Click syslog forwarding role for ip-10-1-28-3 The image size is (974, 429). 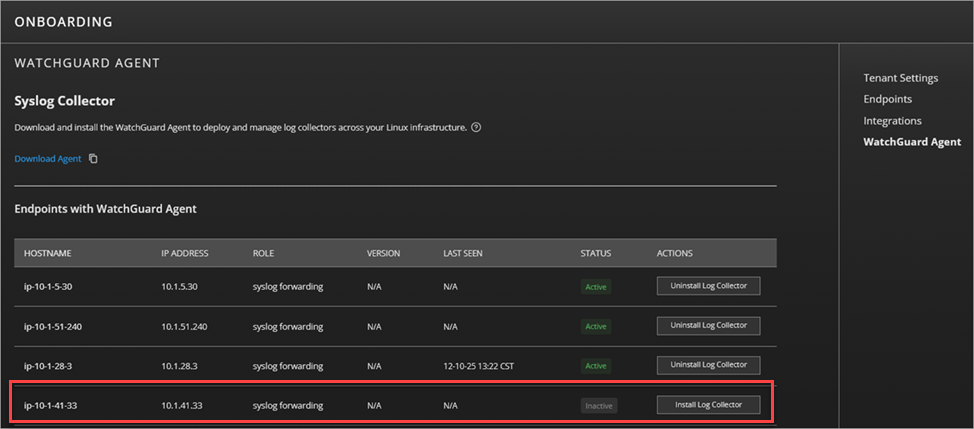click(x=288, y=366)
